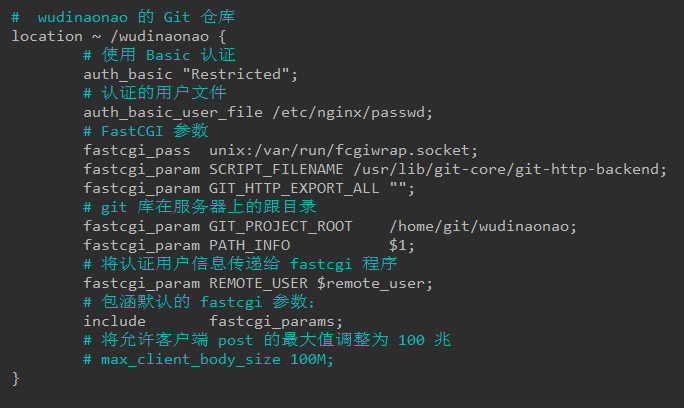Click the /home/git/wudinaonao directory path
Screen dimensions: 684x408
pos(484,226)
